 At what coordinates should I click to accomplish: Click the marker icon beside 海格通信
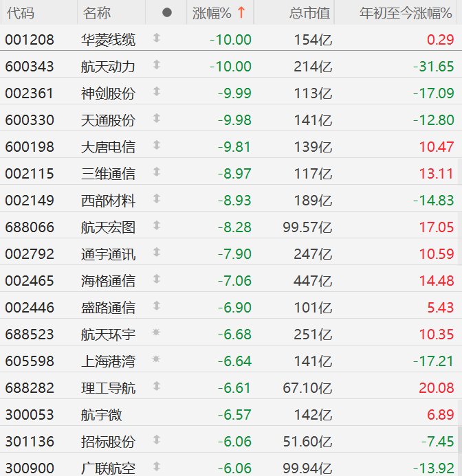(x=156, y=280)
